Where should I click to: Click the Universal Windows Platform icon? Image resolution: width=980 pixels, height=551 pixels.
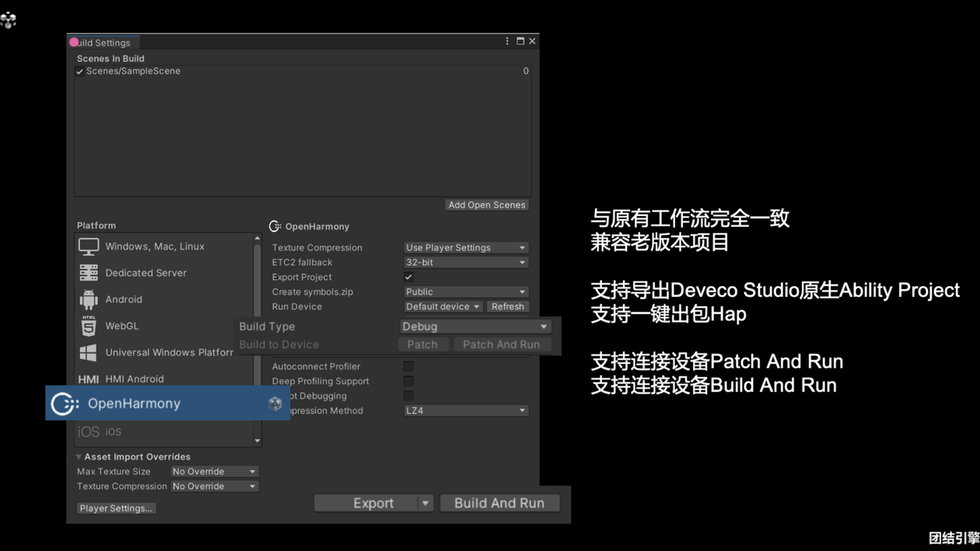tap(87, 352)
